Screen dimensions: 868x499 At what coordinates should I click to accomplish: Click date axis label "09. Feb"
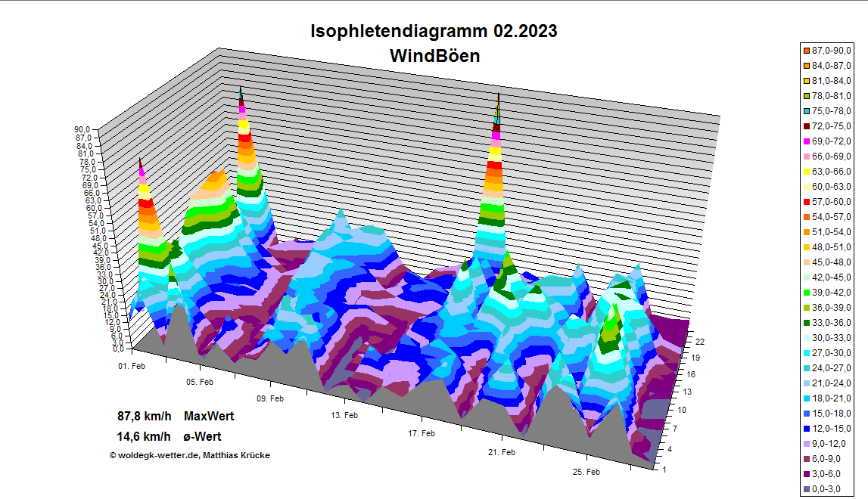270,399
